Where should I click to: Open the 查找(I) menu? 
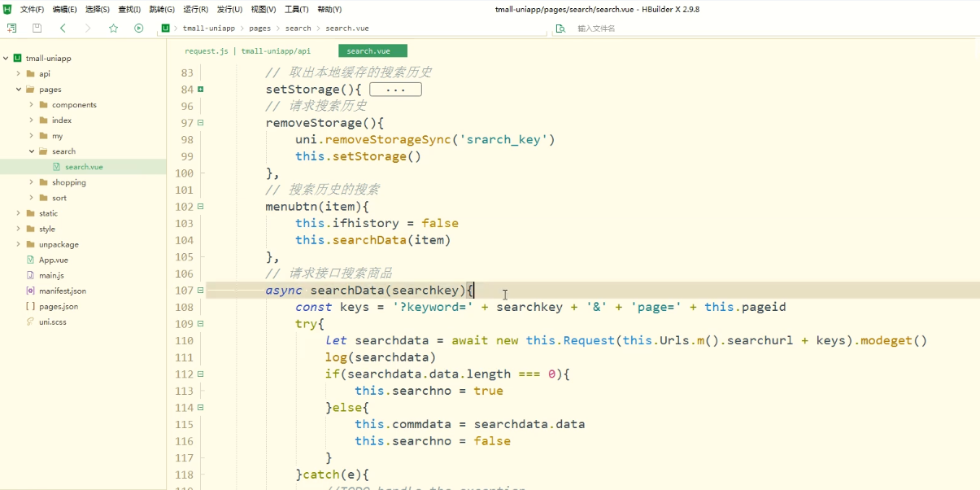click(x=129, y=9)
